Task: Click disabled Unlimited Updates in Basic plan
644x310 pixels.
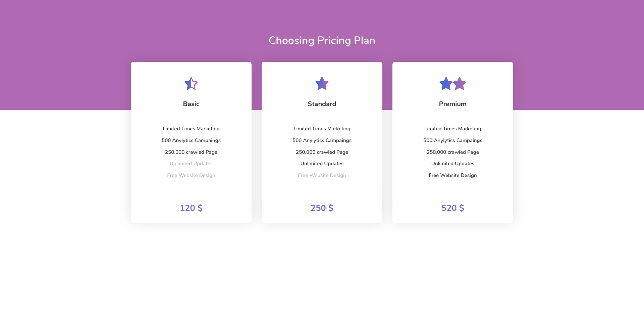Action: [x=191, y=164]
